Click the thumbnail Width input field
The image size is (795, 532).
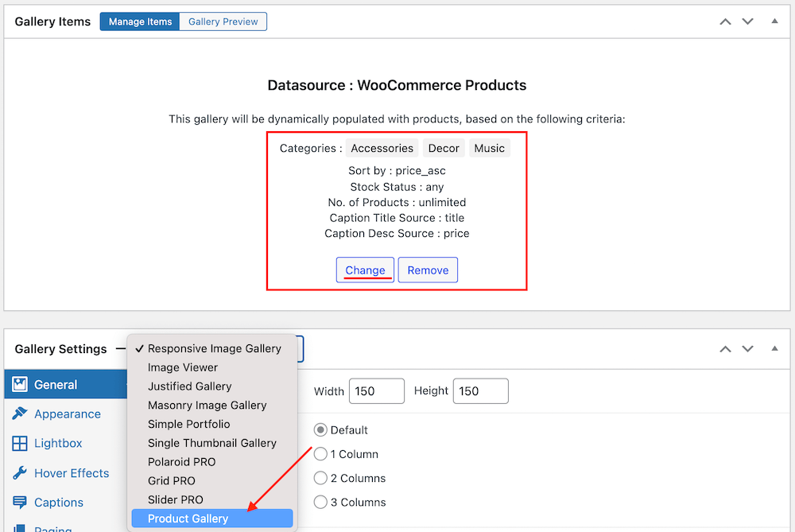coord(377,391)
